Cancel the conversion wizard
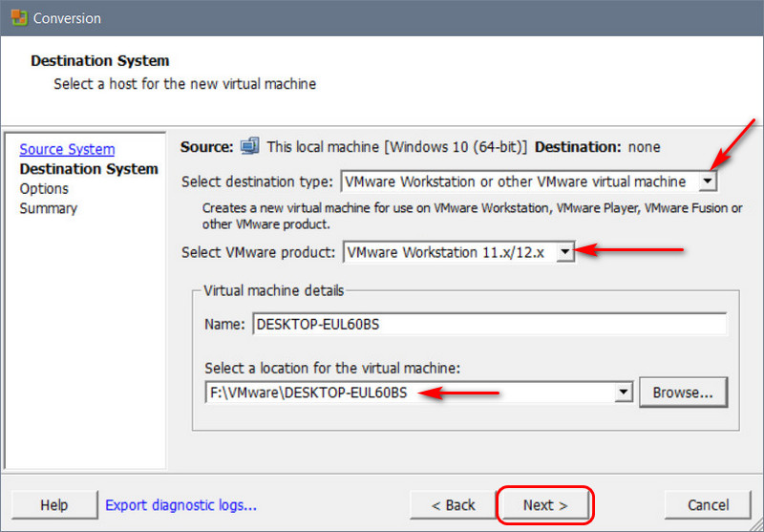The height and width of the screenshot is (532, 764). coord(708,504)
